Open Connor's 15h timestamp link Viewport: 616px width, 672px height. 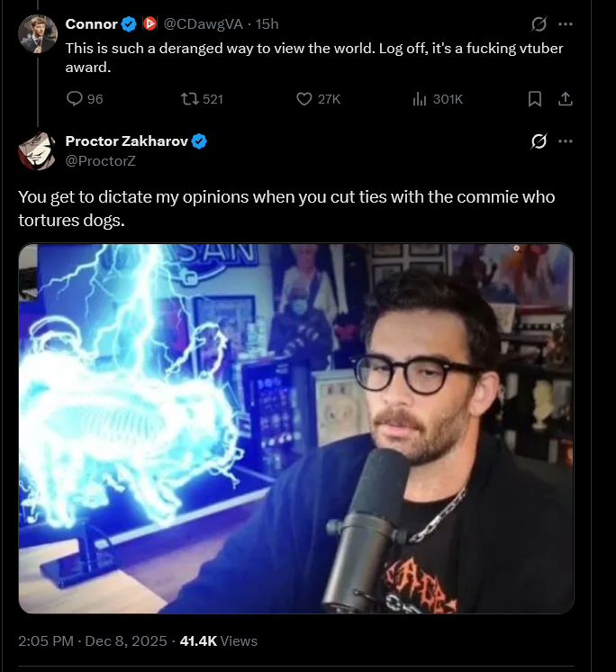pos(267,24)
